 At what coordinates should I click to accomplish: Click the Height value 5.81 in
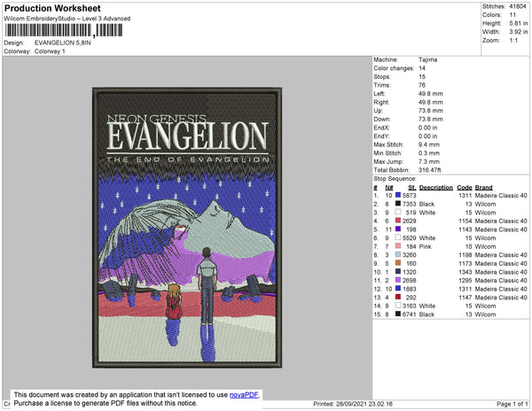519,23
